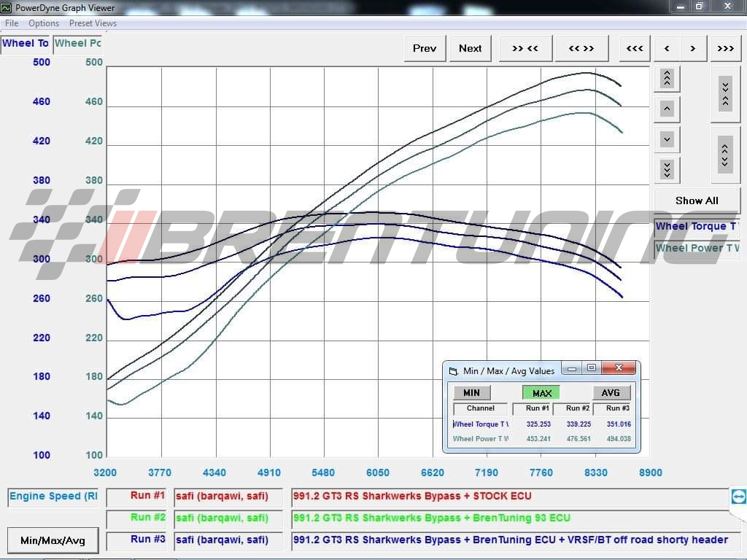Screen dimensions: 747x560
Task: Click the Min / Max / Avg dialog title icon
Action: coord(453,371)
